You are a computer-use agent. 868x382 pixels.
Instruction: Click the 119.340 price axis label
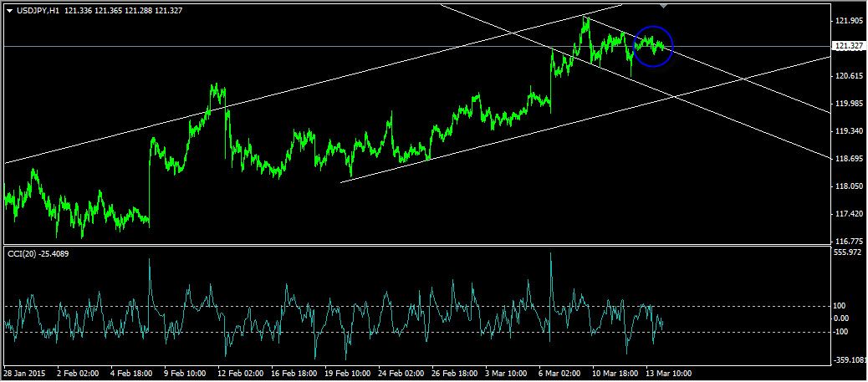pos(849,131)
